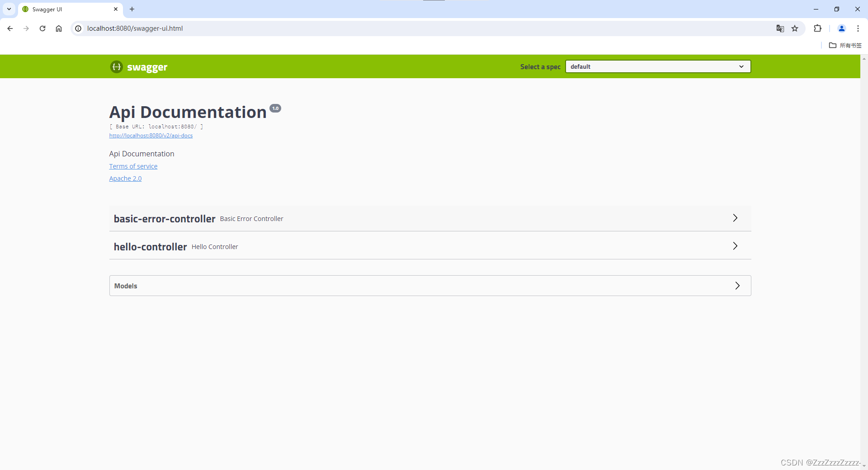Minimize the browser window
This screenshot has height=470, width=868.
[816, 9]
